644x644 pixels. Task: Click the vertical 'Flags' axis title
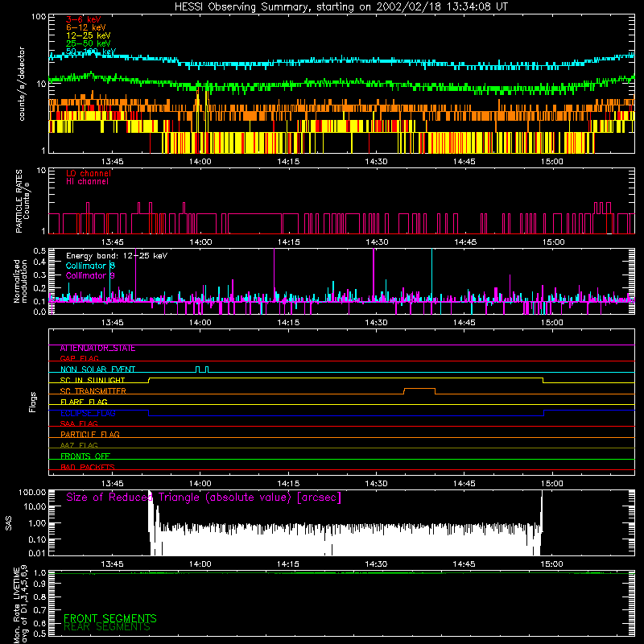(33, 402)
